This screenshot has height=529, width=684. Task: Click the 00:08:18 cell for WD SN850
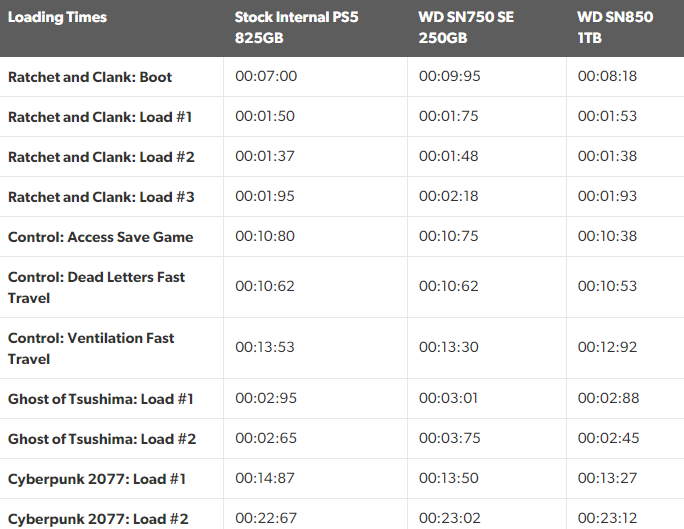pyautogui.click(x=607, y=76)
